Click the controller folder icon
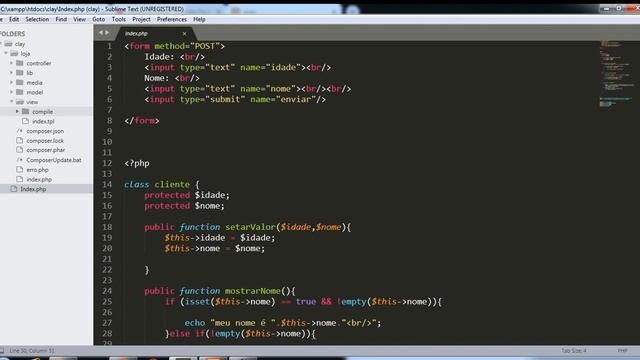The height and width of the screenshot is (360, 640). pyautogui.click(x=20, y=63)
